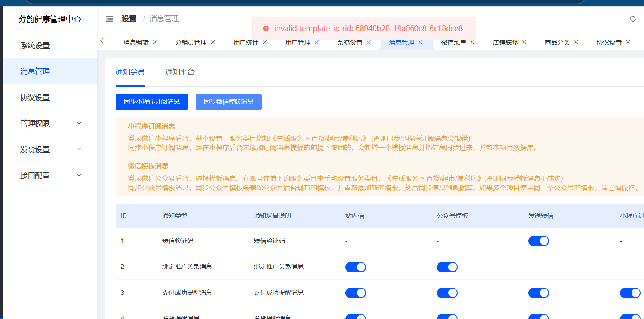Close the 系统设置 tab
The height and width of the screenshot is (319, 644).
pyautogui.click(x=369, y=42)
